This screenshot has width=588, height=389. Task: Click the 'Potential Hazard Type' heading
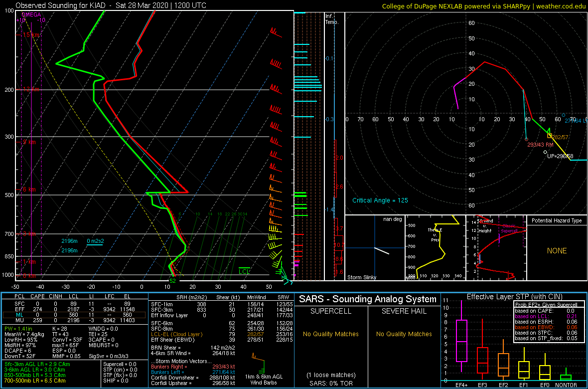tap(557, 221)
